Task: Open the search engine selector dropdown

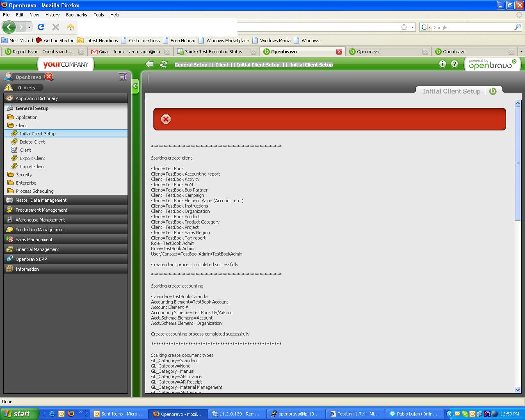Action: click(x=426, y=27)
